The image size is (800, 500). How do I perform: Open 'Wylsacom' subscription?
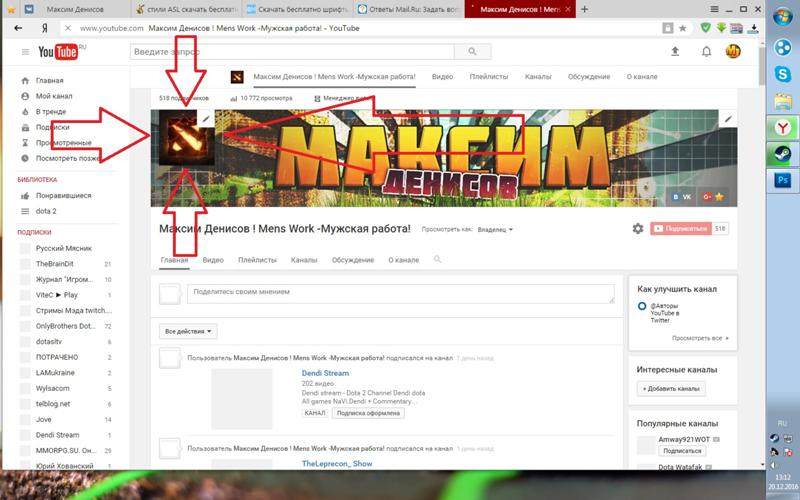[53, 388]
